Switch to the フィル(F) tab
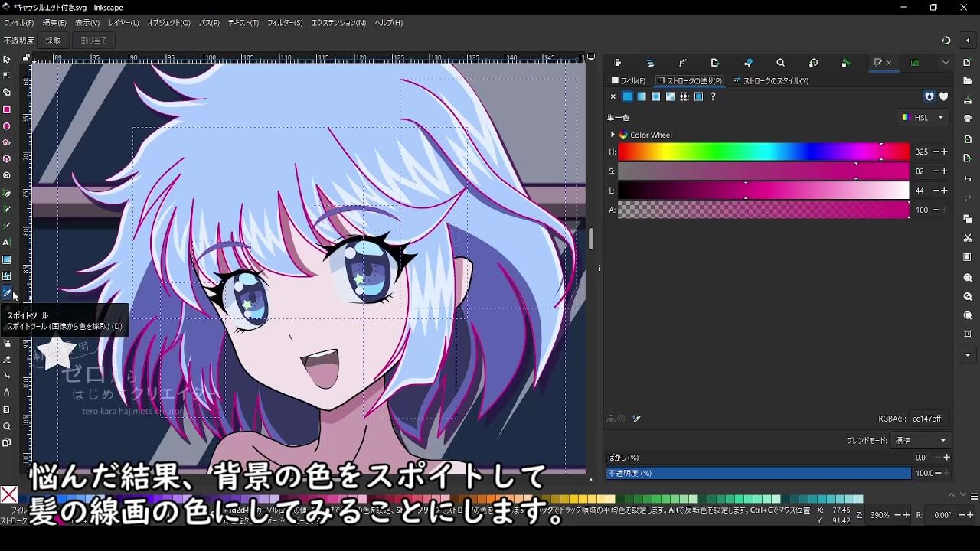Image resolution: width=980 pixels, height=551 pixels. pyautogui.click(x=629, y=80)
